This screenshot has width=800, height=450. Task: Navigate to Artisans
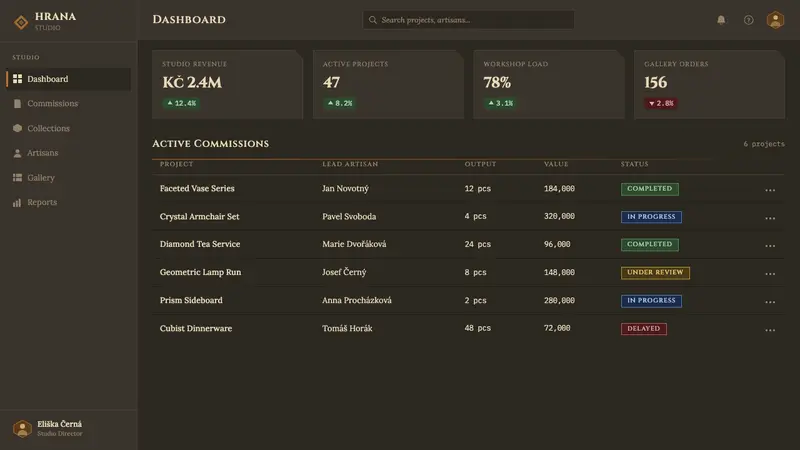point(68,153)
